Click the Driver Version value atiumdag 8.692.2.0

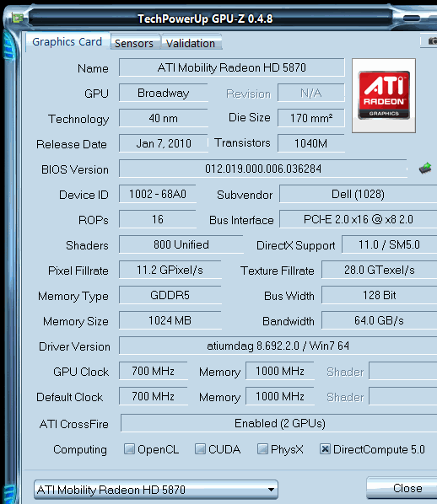(278, 346)
